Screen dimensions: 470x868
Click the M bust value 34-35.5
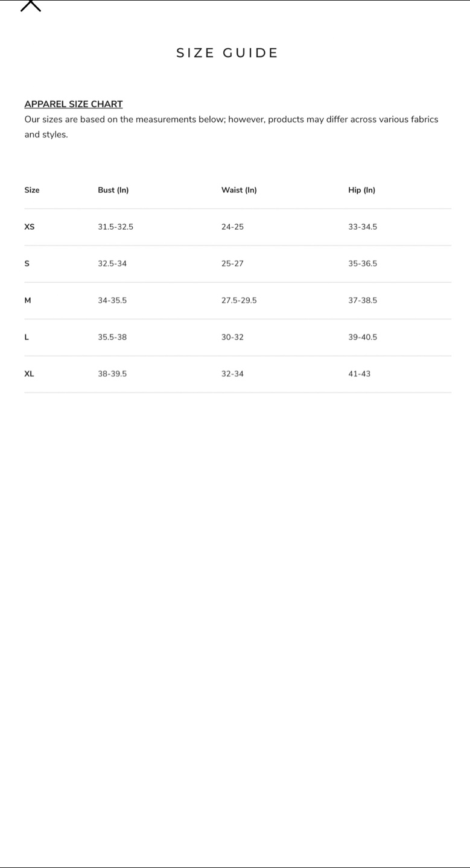pos(112,300)
